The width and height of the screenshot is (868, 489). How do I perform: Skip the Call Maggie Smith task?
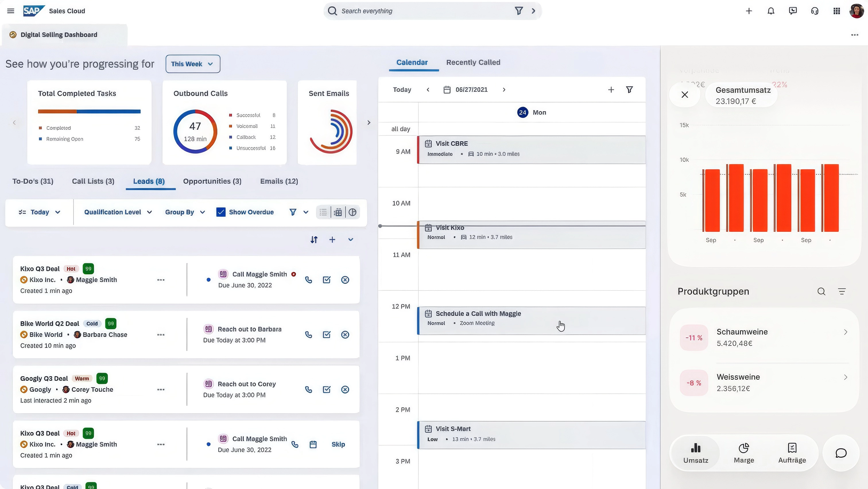tap(338, 444)
